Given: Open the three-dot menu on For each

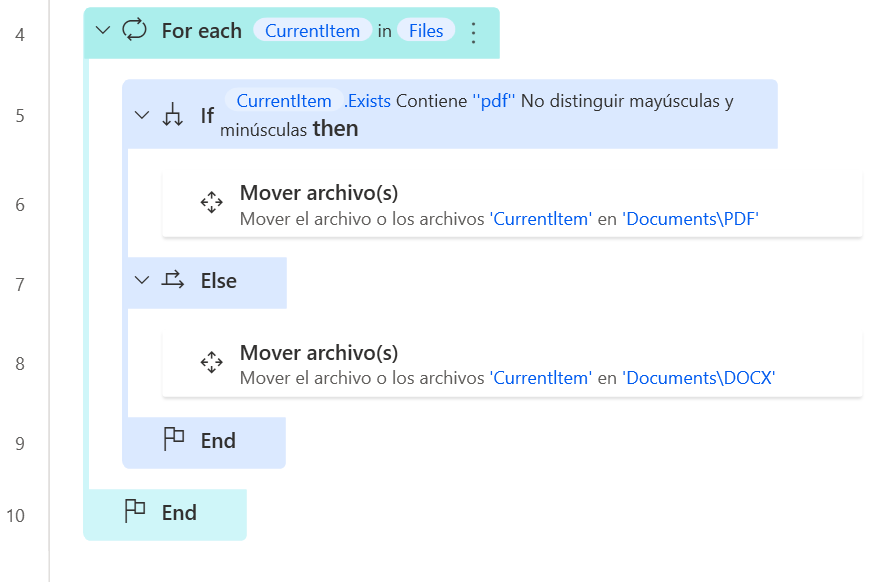Looking at the screenshot, I should pos(473,32).
